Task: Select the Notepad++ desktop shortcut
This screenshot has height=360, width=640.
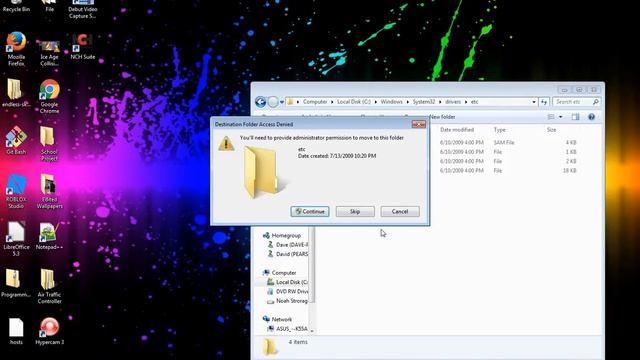Action: [x=49, y=236]
